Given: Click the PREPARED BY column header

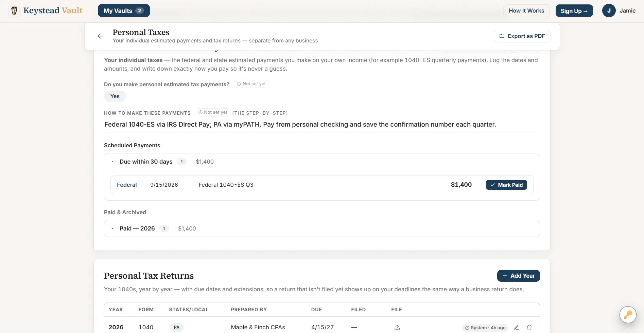Looking at the screenshot, I should tap(249, 310).
